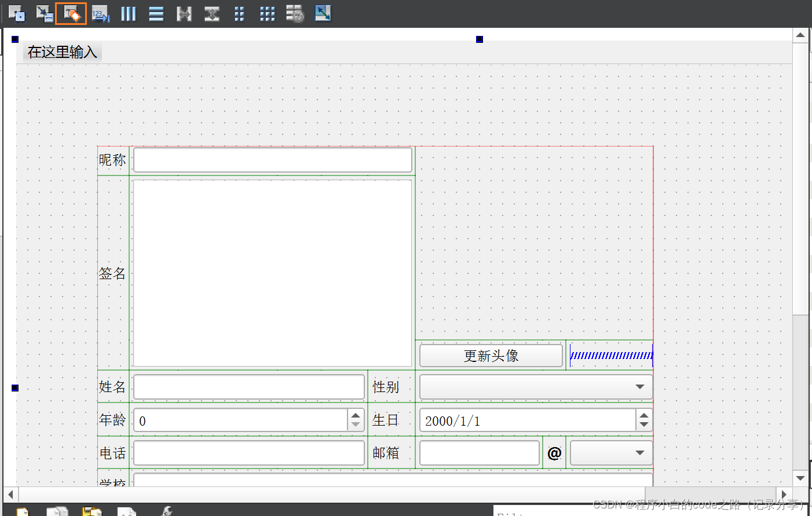Select the 生日 label

click(x=386, y=420)
